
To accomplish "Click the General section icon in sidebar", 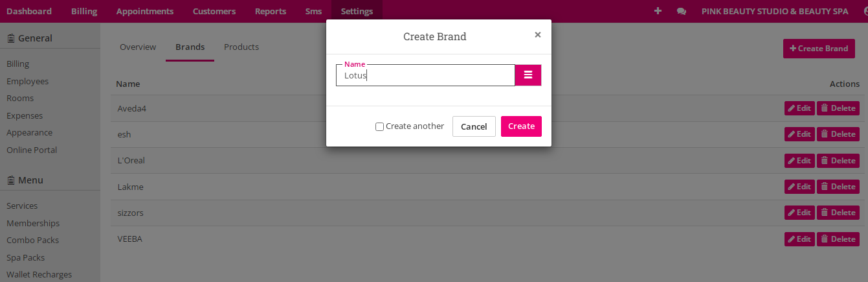I will (11, 38).
